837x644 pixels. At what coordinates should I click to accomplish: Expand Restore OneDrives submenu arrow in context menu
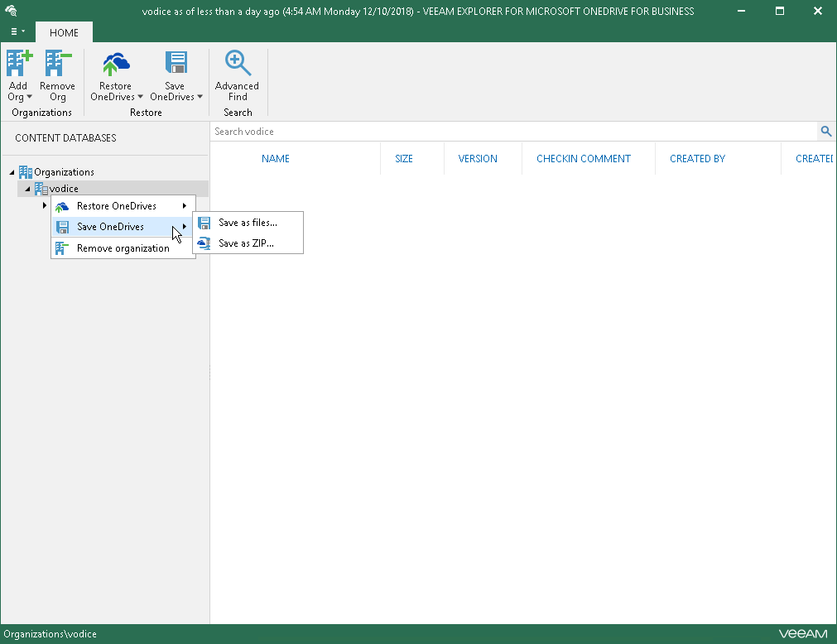[x=185, y=206]
